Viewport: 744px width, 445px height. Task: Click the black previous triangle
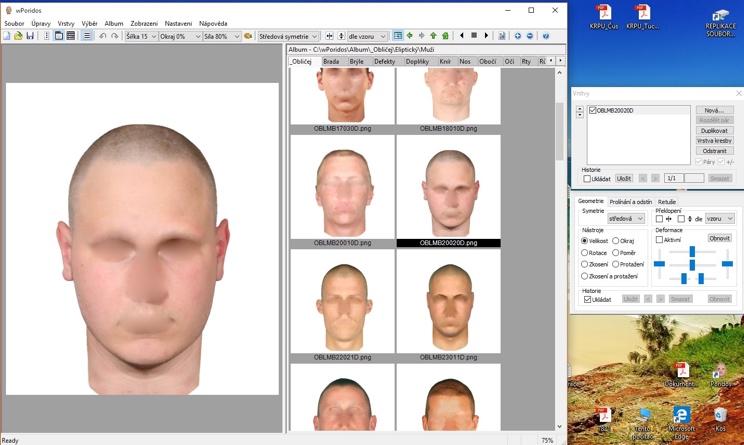tap(462, 36)
